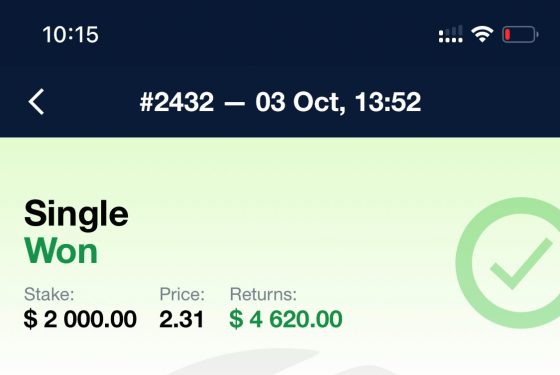This screenshot has height=375, width=560.
Task: Select the returns amount $ 4 620.00
Action: tap(286, 319)
